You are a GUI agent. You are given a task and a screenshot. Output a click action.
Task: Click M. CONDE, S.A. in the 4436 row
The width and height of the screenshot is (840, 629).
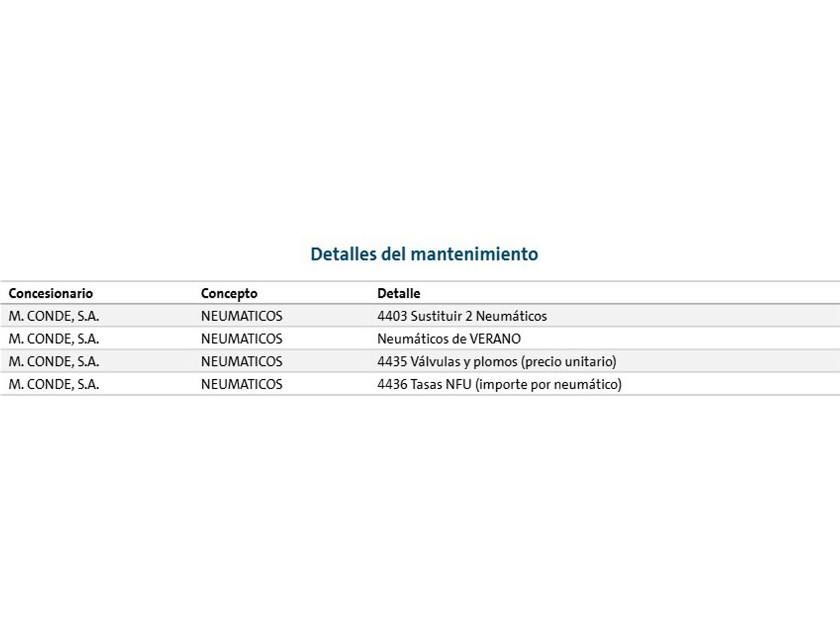[54, 384]
